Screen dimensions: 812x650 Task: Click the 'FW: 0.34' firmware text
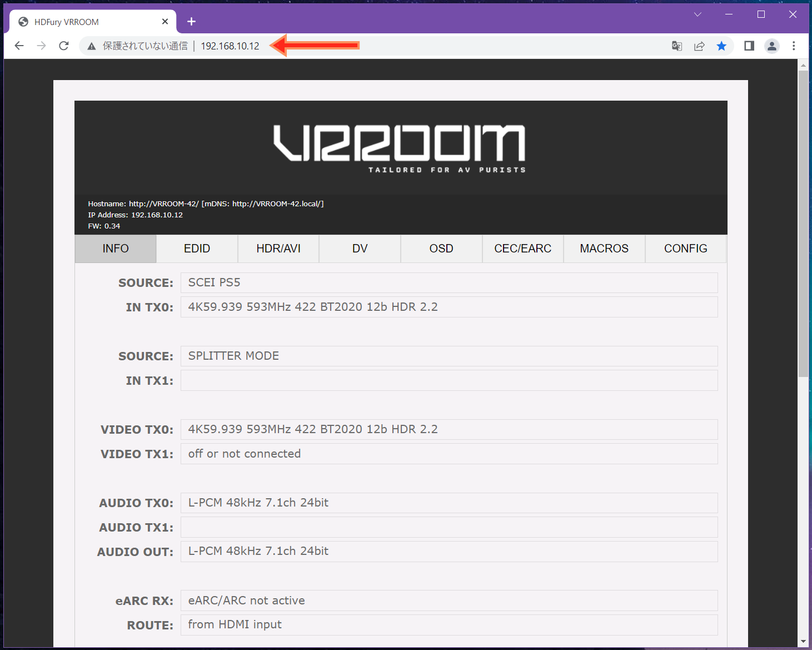[104, 226]
